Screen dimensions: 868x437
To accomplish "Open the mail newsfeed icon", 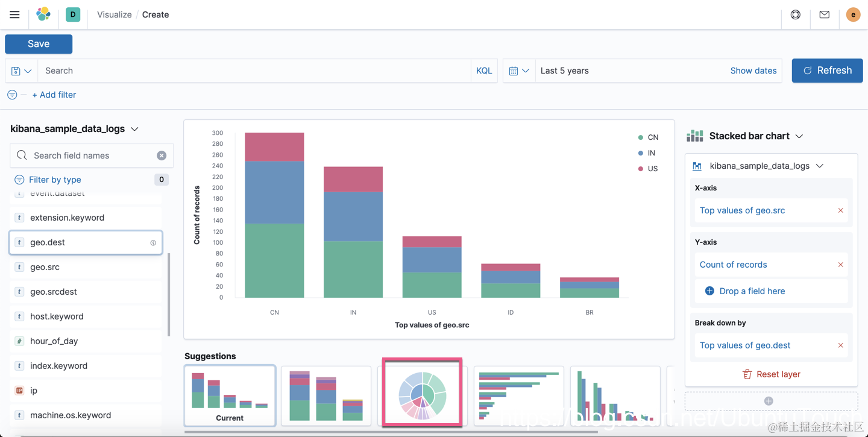I will coord(825,14).
